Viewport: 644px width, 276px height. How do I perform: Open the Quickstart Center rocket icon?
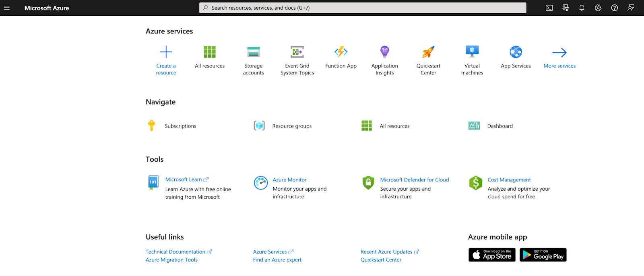pos(428,52)
